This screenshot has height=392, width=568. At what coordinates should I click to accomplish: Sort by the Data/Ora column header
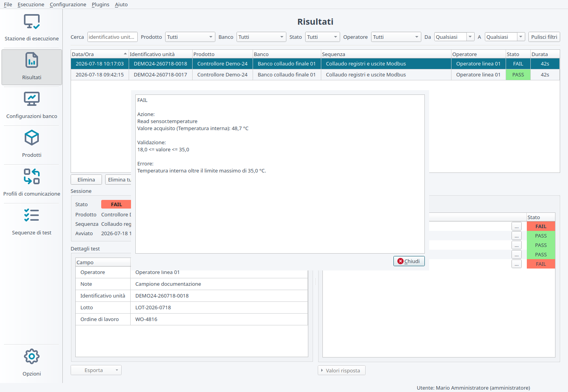pyautogui.click(x=100, y=54)
